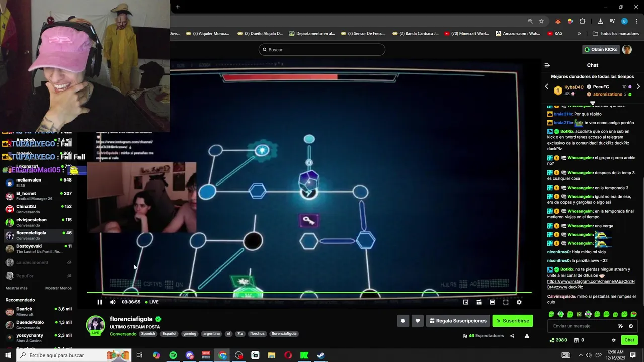Toggle notification bell for florenciafigola
This screenshot has width=644, height=362.
click(403, 321)
